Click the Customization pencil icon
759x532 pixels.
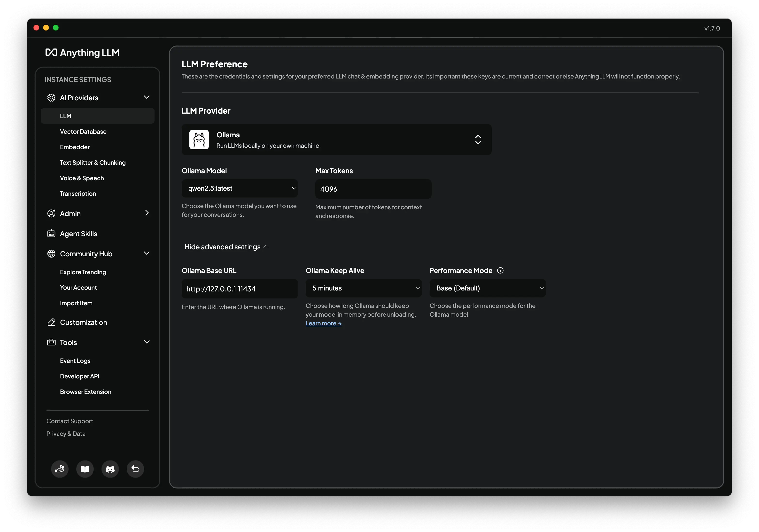coord(51,322)
